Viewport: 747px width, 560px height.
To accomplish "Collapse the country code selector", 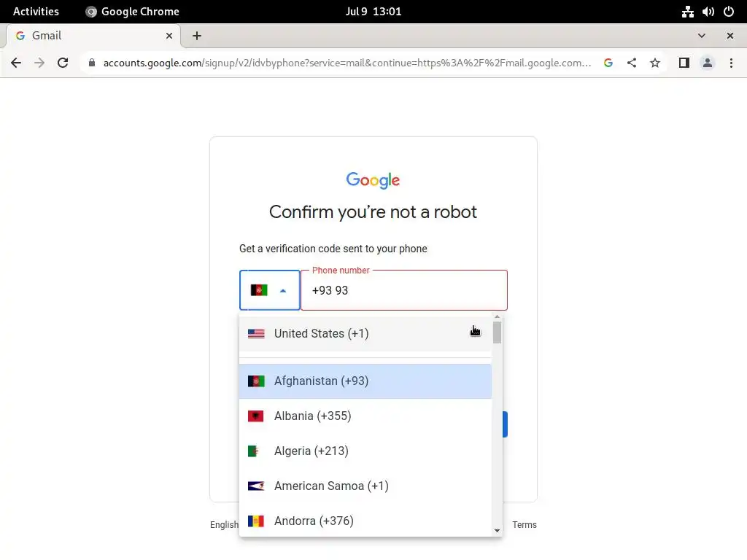I will 270,290.
